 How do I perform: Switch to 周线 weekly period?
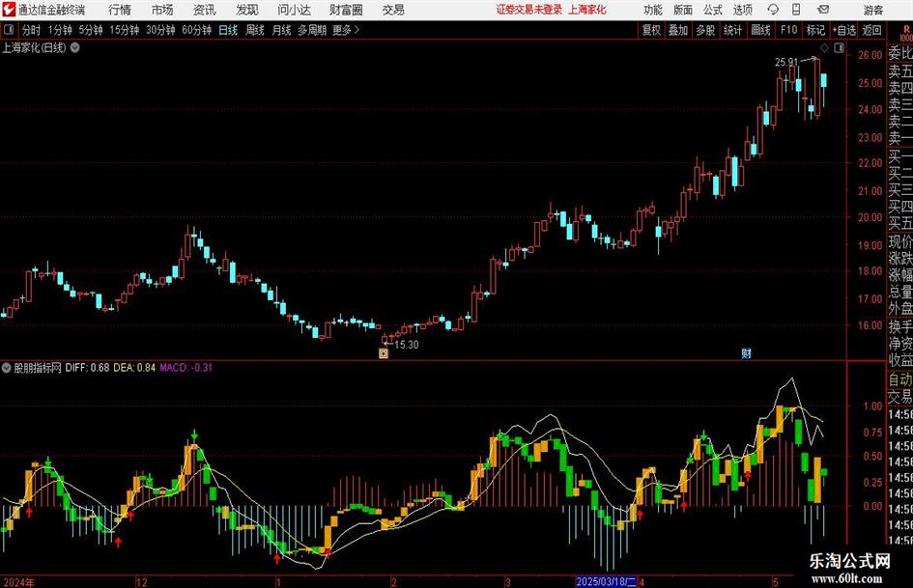[x=254, y=30]
